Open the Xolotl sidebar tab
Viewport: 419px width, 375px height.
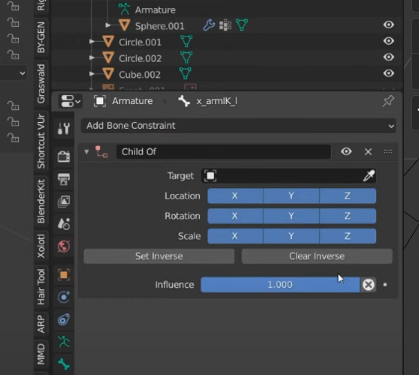pyautogui.click(x=41, y=246)
